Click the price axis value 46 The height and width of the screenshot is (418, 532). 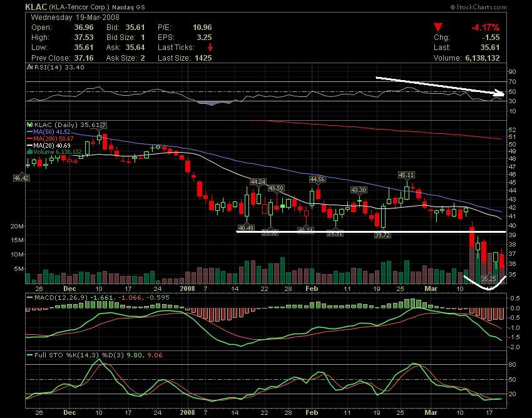pos(513,175)
